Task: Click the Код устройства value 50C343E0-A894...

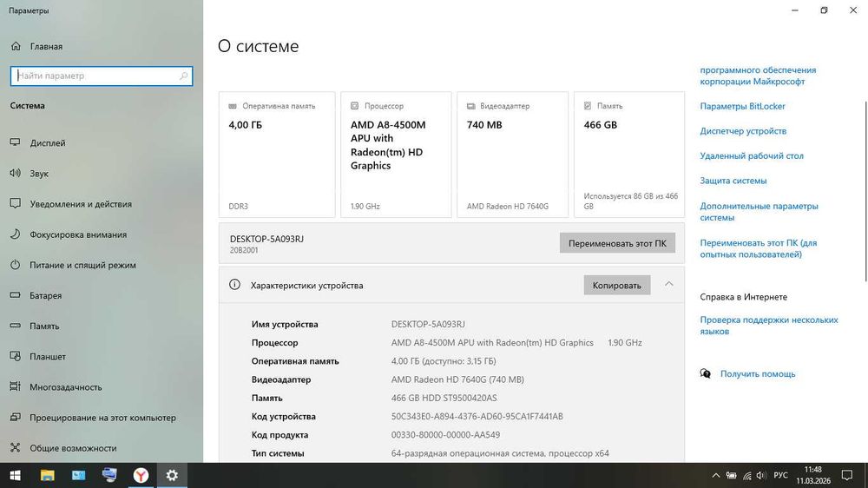Action: point(477,417)
